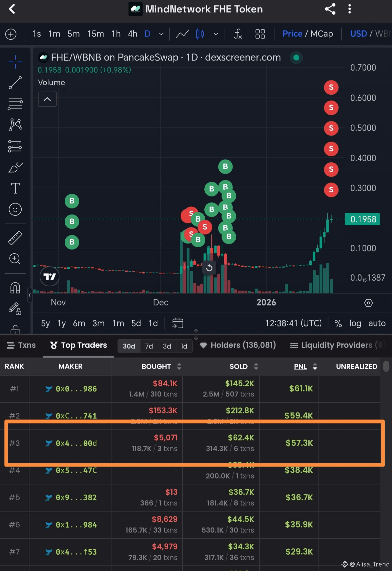Reset chart view with the circular arrow
Viewport: 392px width, 571px height.
point(209,268)
